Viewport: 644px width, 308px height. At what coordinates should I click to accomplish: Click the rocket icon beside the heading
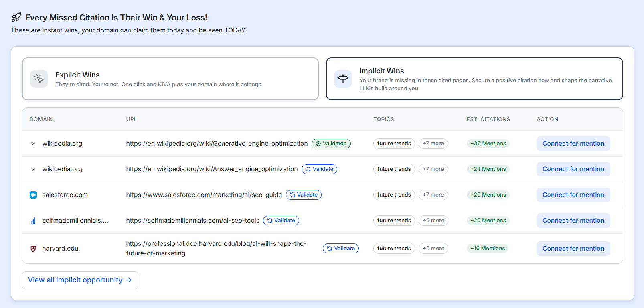pos(16,18)
